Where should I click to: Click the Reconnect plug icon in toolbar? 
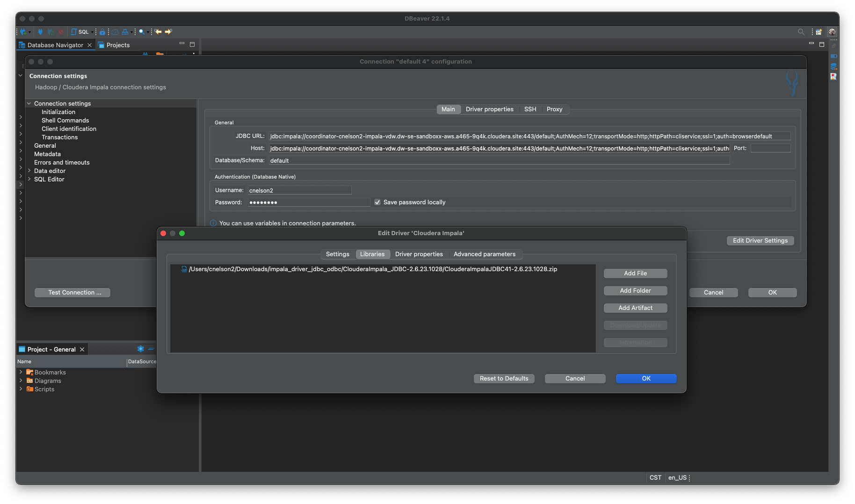pos(50,32)
